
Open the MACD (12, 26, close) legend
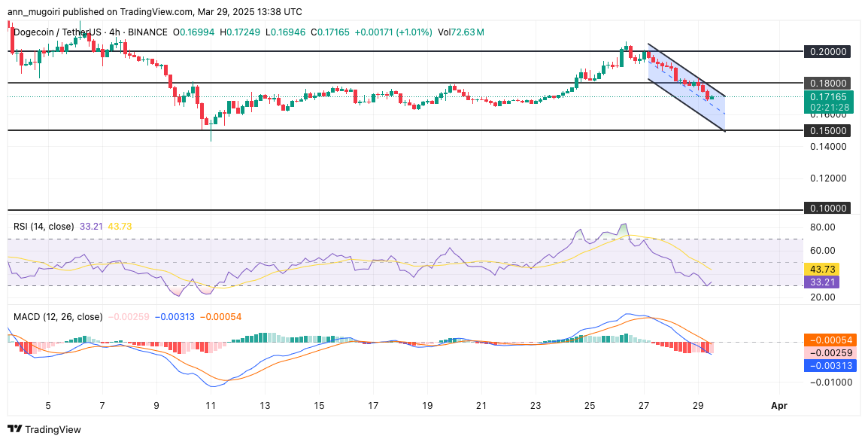[59, 317]
